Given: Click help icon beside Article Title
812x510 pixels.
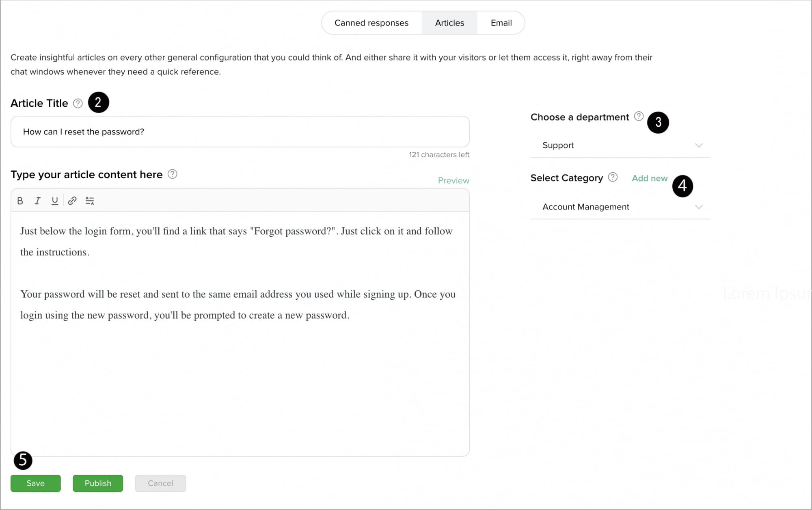Looking at the screenshot, I should [78, 104].
